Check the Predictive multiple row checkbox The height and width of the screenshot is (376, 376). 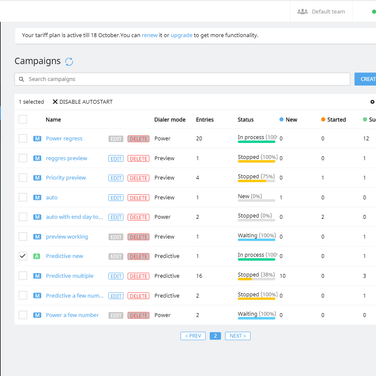23,276
